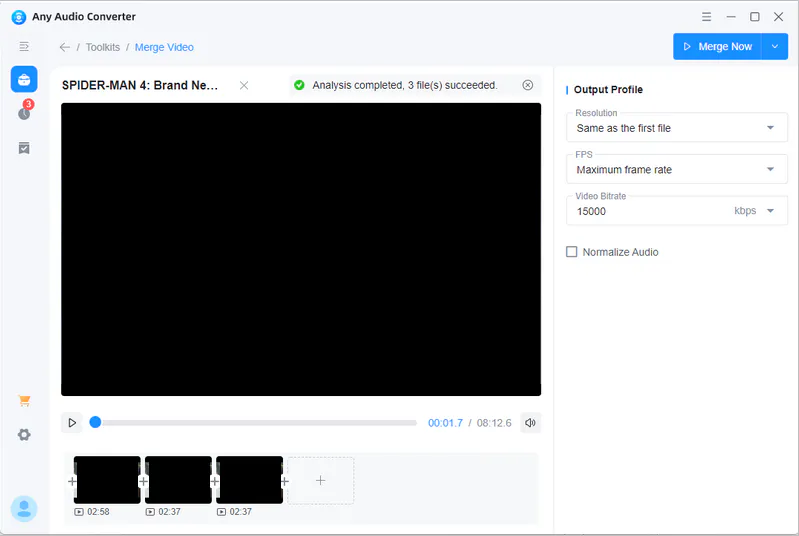Go to Toolkits breadcrumb

(x=103, y=47)
